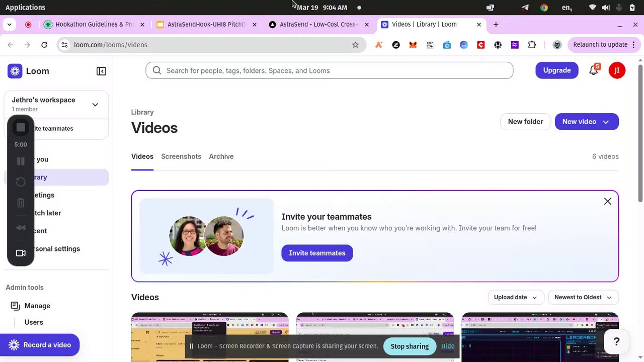This screenshot has height=362, width=644.
Task: Open the QR code extension
Action: tap(430, 45)
